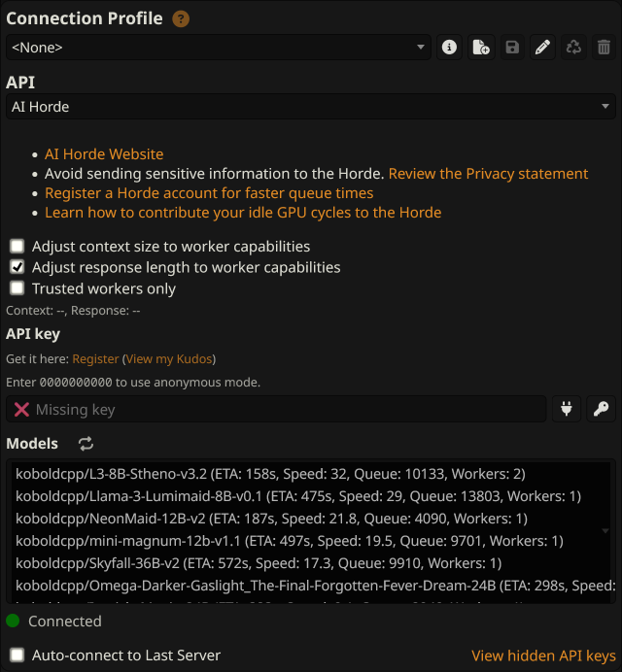Select koboldcpp/L3-8B-Stheno-v3.2 model
622x672 pixels.
click(311, 474)
